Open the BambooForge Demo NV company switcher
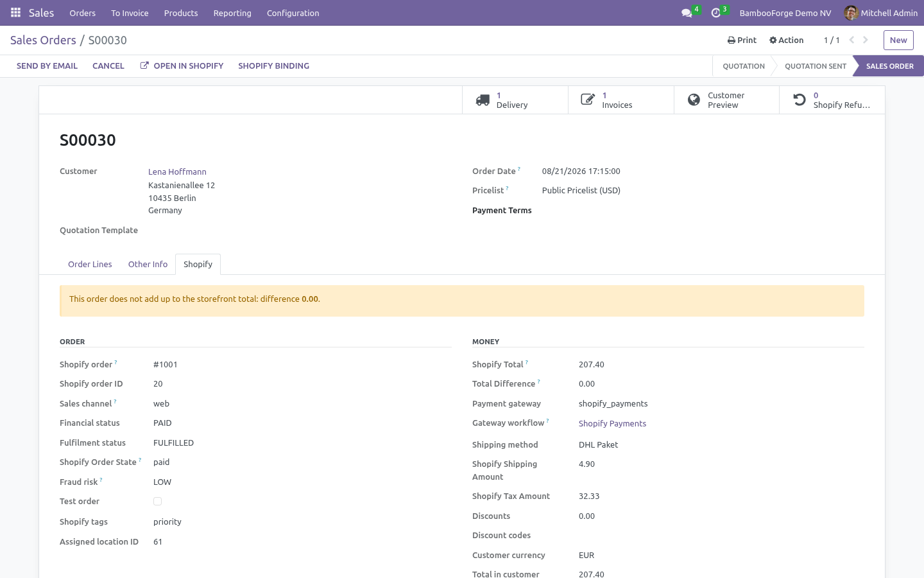Image resolution: width=924 pixels, height=578 pixels. coord(785,13)
